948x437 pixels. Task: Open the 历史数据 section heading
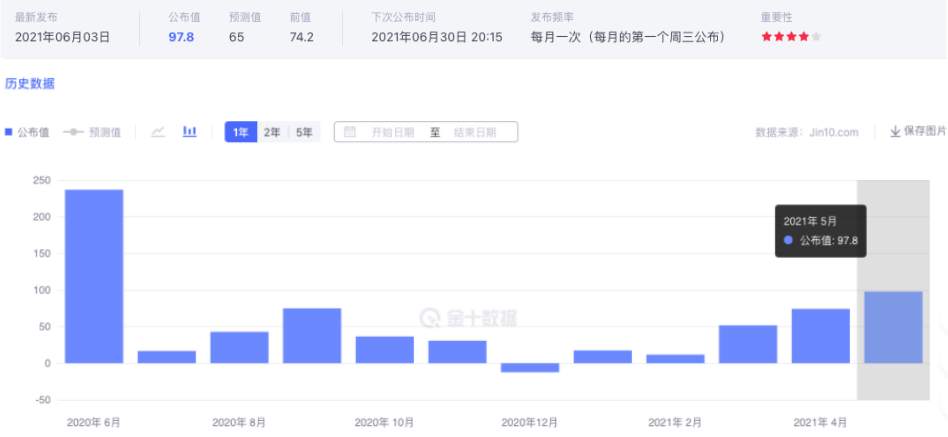point(30,83)
